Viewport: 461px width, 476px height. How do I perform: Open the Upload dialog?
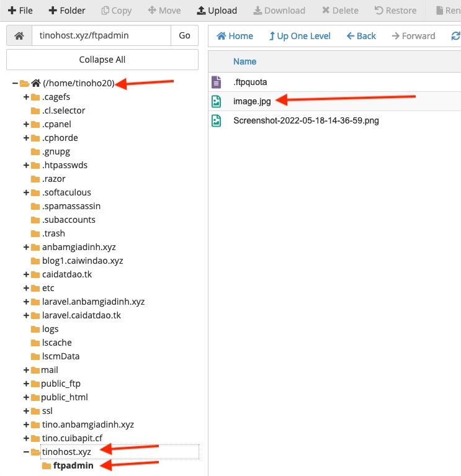217,11
